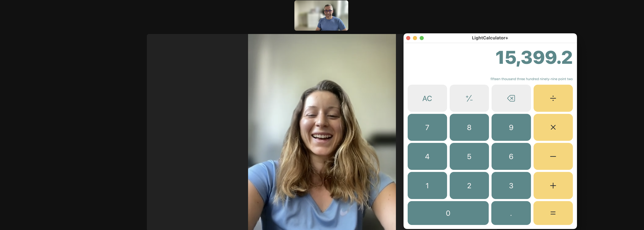The height and width of the screenshot is (230, 644).
Task: Hit the plus operator key
Action: point(553,186)
